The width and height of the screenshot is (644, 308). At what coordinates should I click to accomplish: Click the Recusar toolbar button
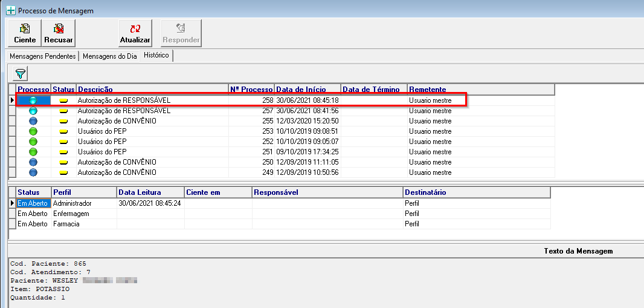(x=59, y=33)
